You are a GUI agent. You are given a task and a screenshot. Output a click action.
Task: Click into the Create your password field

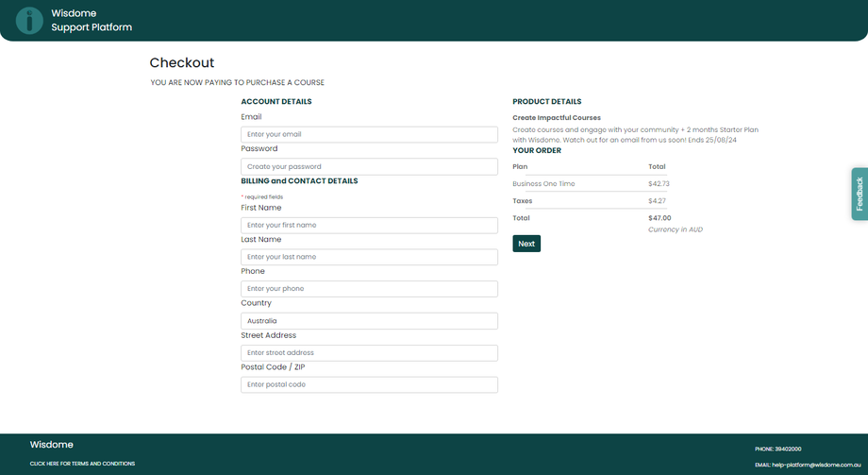coord(369,167)
